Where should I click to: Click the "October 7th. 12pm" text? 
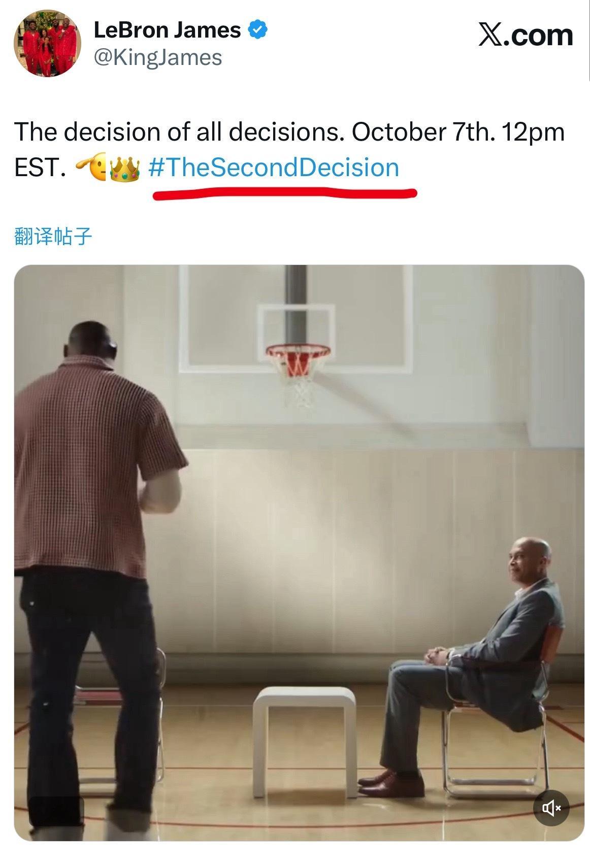458,132
